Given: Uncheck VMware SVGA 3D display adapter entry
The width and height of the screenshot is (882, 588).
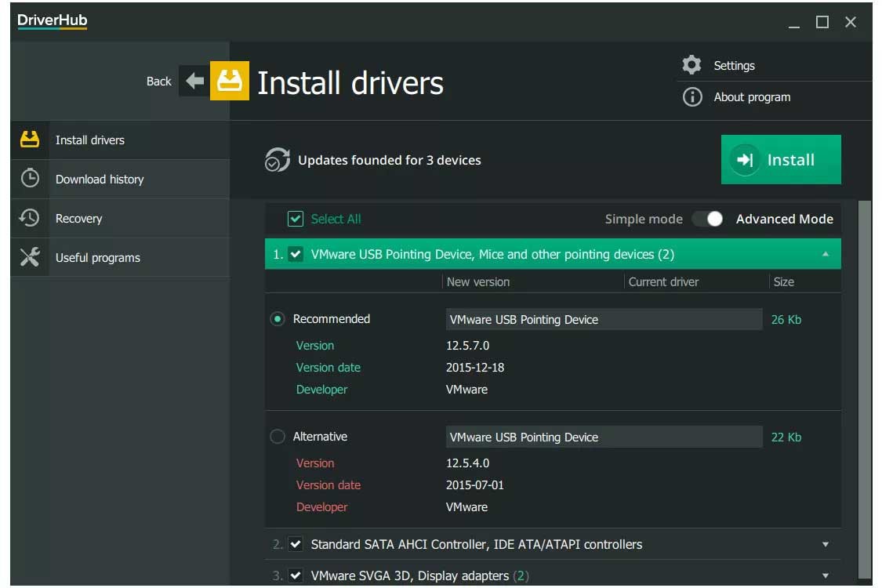Looking at the screenshot, I should point(296,575).
